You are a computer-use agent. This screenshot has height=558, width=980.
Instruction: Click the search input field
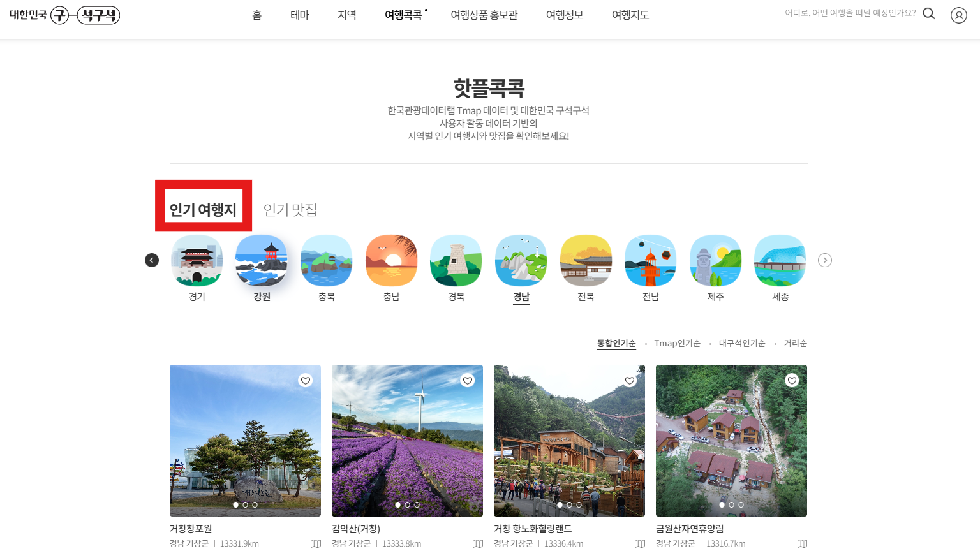[x=849, y=13]
